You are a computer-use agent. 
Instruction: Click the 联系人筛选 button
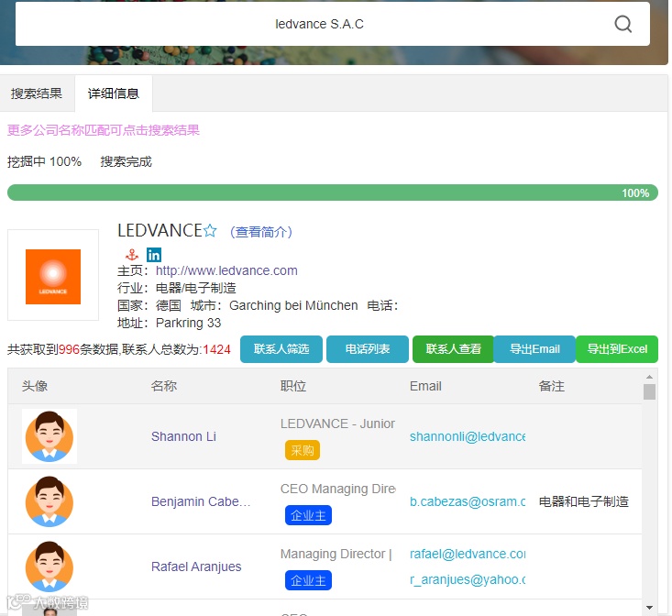(x=281, y=349)
